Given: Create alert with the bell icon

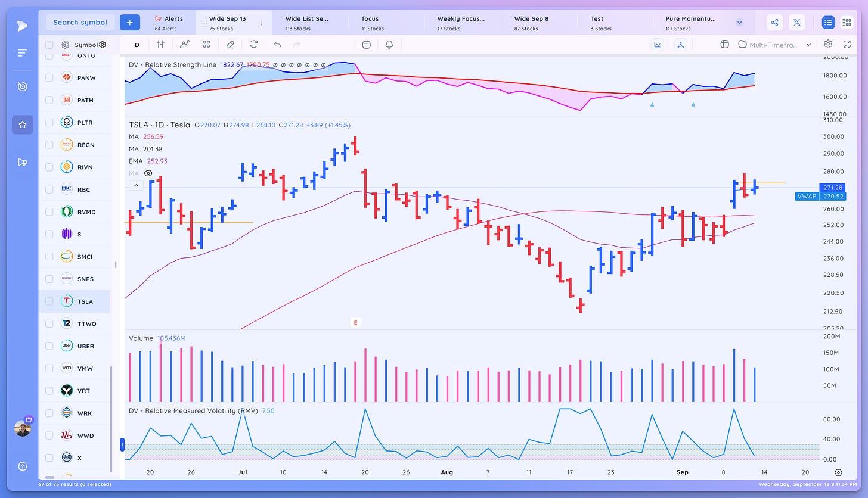Looking at the screenshot, I should coord(389,44).
